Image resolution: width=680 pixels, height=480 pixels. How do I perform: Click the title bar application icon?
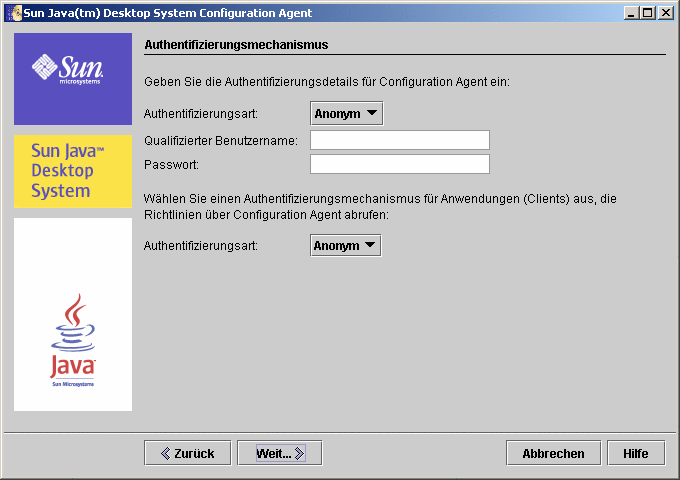[x=15, y=13]
